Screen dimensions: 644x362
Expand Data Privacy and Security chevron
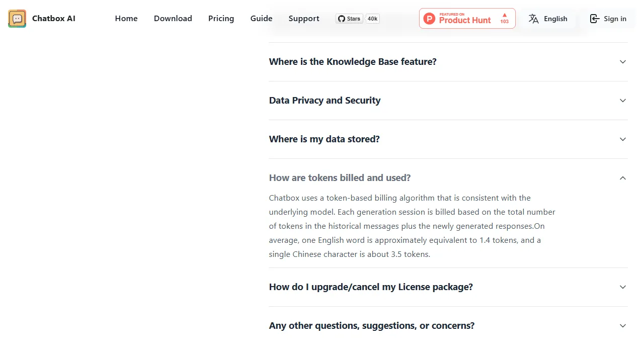[623, 101]
